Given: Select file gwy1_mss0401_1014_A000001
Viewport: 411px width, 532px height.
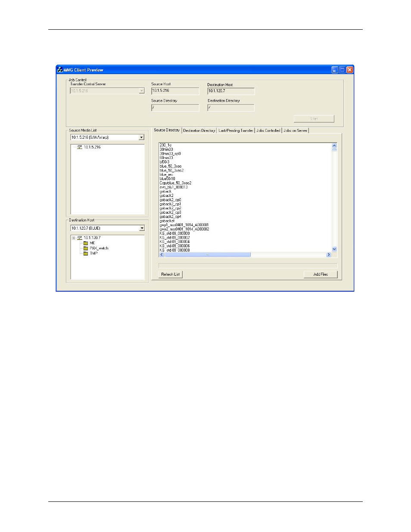Looking at the screenshot, I should coord(184,225).
